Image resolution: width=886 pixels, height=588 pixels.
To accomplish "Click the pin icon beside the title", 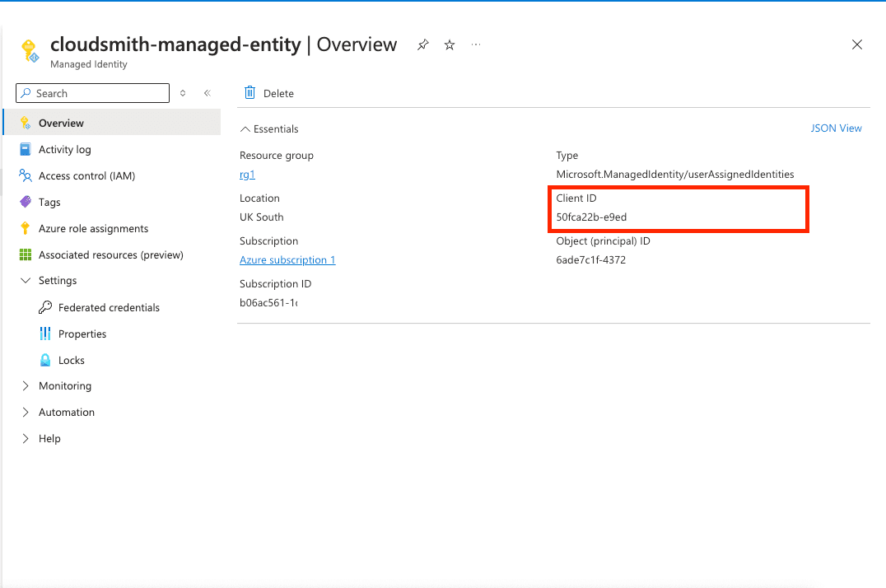I will coord(422,45).
